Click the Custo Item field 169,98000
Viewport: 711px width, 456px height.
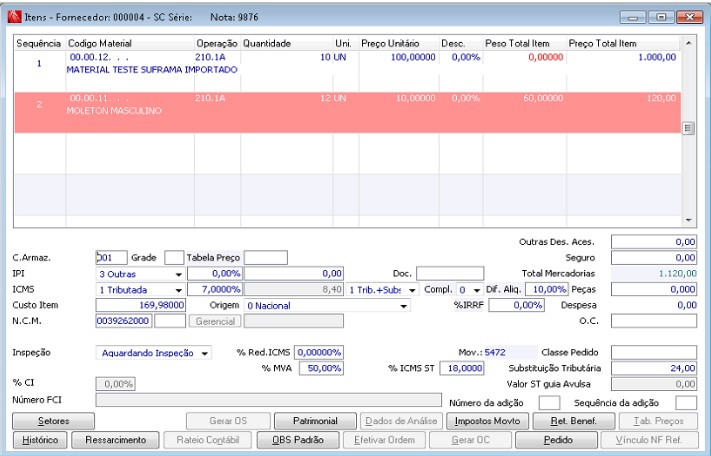click(x=141, y=305)
